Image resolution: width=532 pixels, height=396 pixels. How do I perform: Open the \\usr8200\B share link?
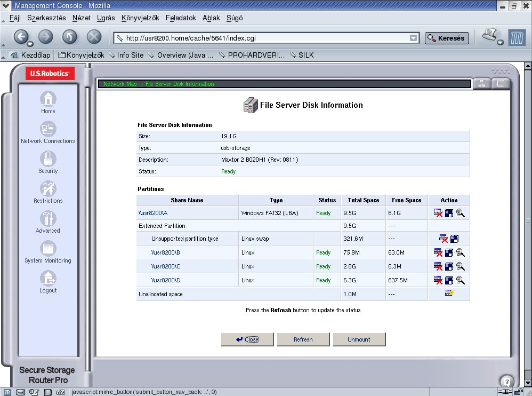pos(166,252)
